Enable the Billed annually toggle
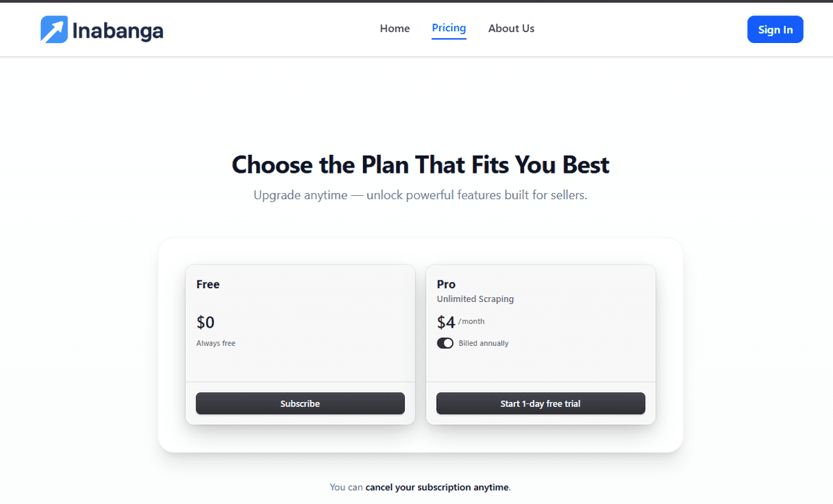833x504 pixels. tap(445, 342)
